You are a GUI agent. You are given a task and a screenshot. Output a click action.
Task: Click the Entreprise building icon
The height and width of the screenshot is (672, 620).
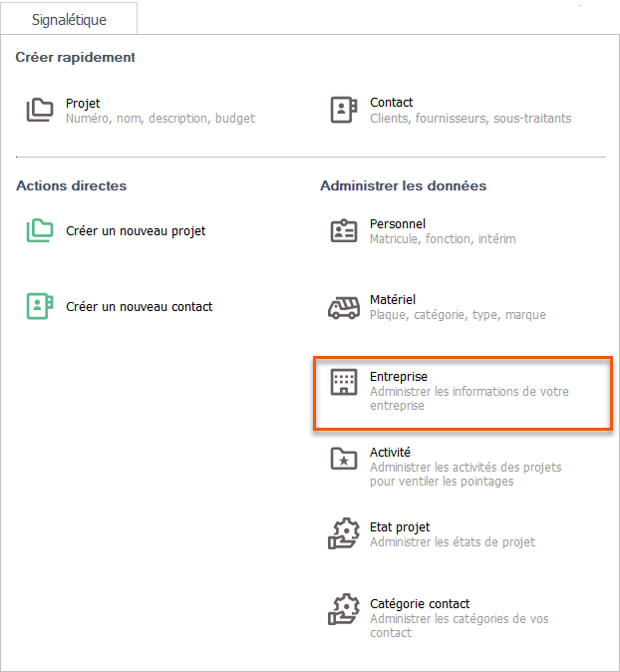tap(343, 383)
